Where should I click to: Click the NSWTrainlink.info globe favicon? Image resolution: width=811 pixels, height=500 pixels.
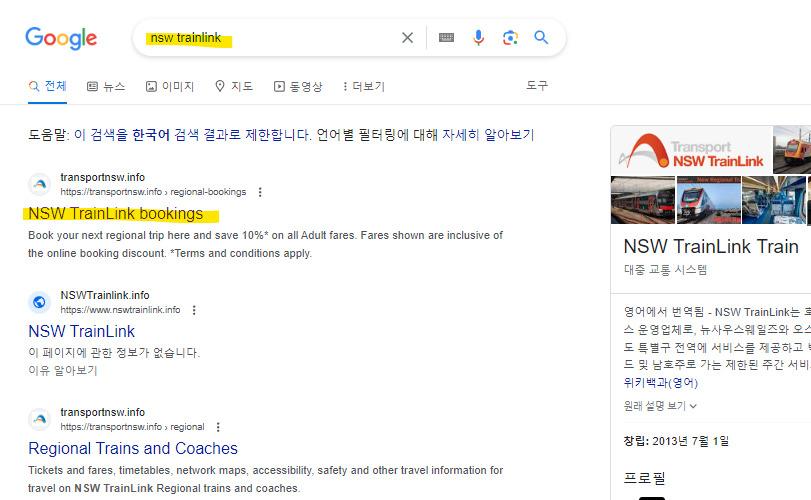pyautogui.click(x=39, y=302)
